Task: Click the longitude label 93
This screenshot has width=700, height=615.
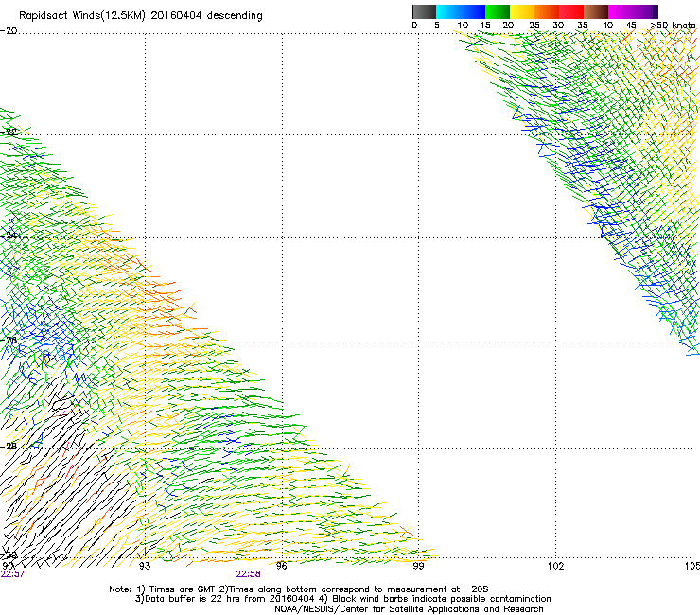Action: point(145,567)
